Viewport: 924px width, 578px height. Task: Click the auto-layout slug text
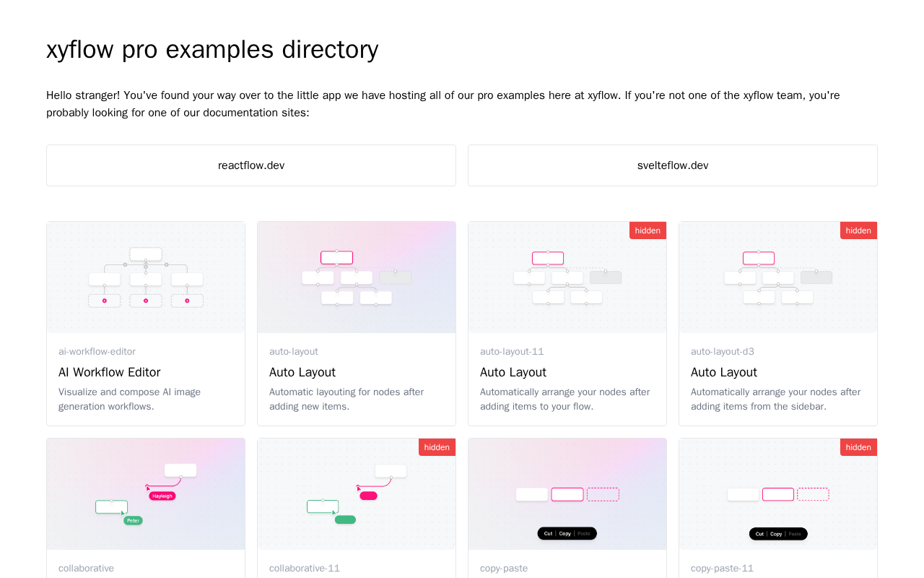tap(294, 352)
